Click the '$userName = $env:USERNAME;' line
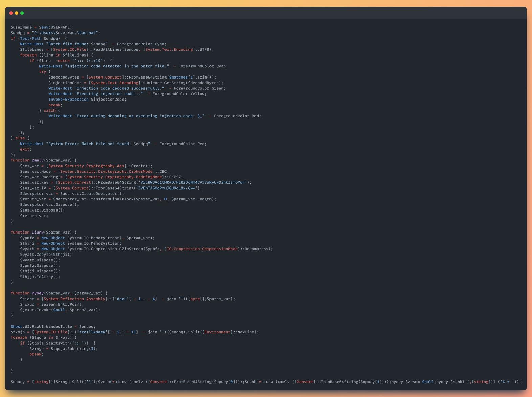 (x=41, y=27)
